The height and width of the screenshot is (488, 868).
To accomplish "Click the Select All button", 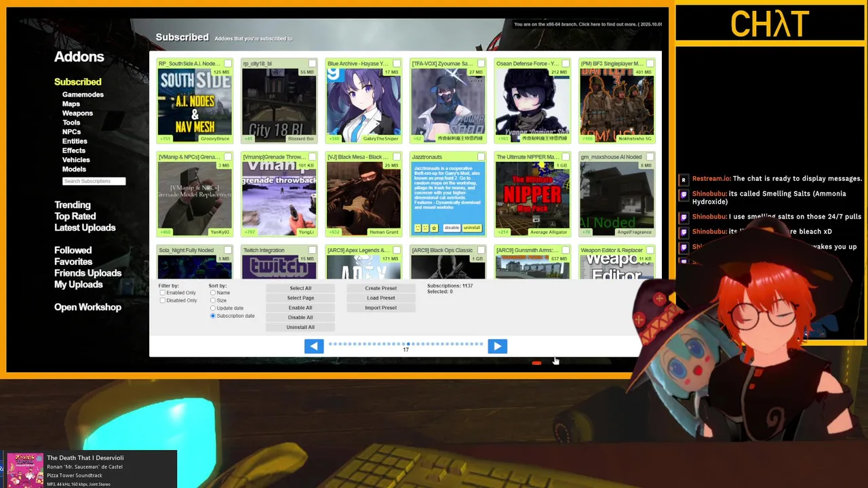I will tap(300, 288).
